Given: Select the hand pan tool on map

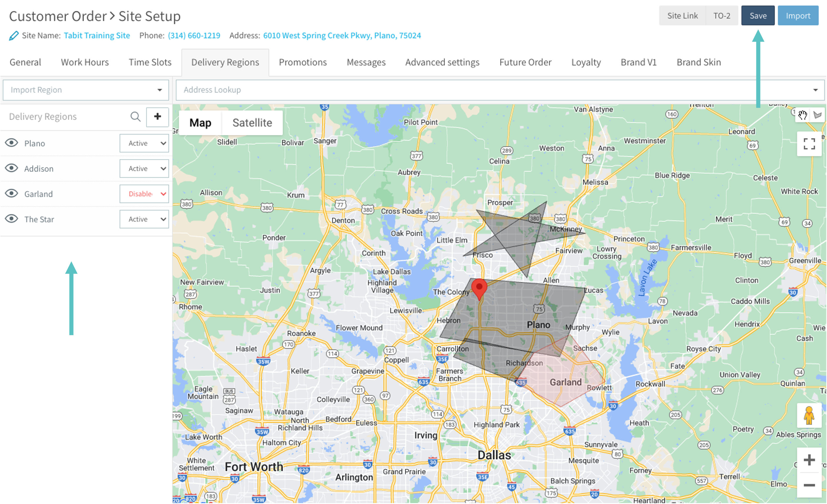Looking at the screenshot, I should 802,115.
